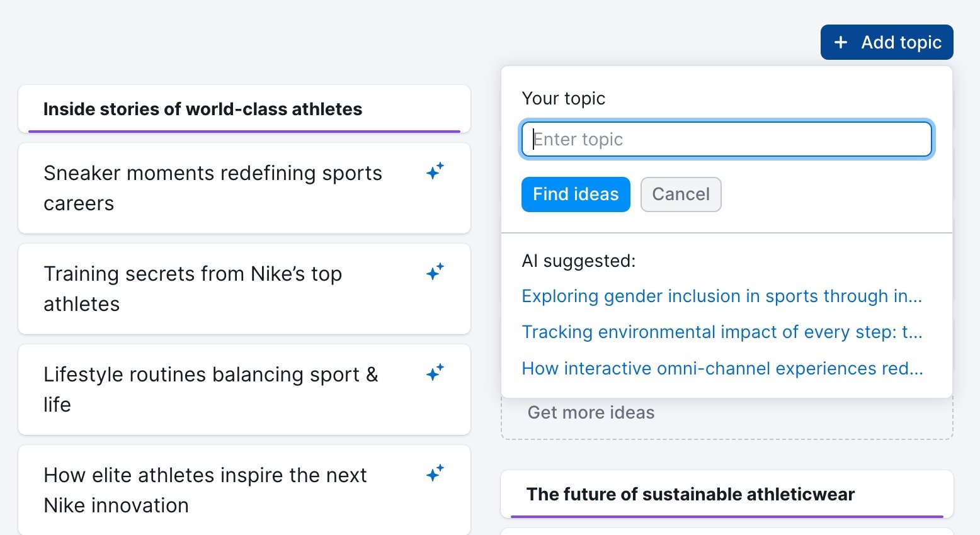Click The future of sustainable athleticwear heading
This screenshot has height=535, width=980.
coord(690,495)
